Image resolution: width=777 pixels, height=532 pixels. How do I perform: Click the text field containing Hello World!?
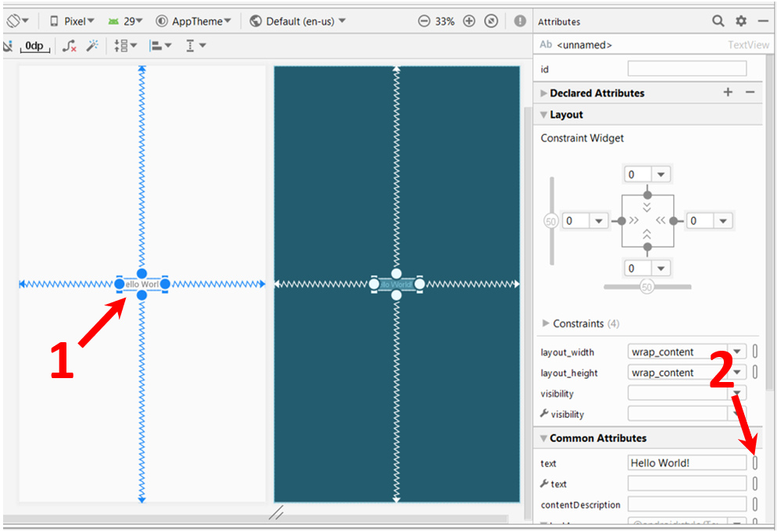tap(686, 462)
